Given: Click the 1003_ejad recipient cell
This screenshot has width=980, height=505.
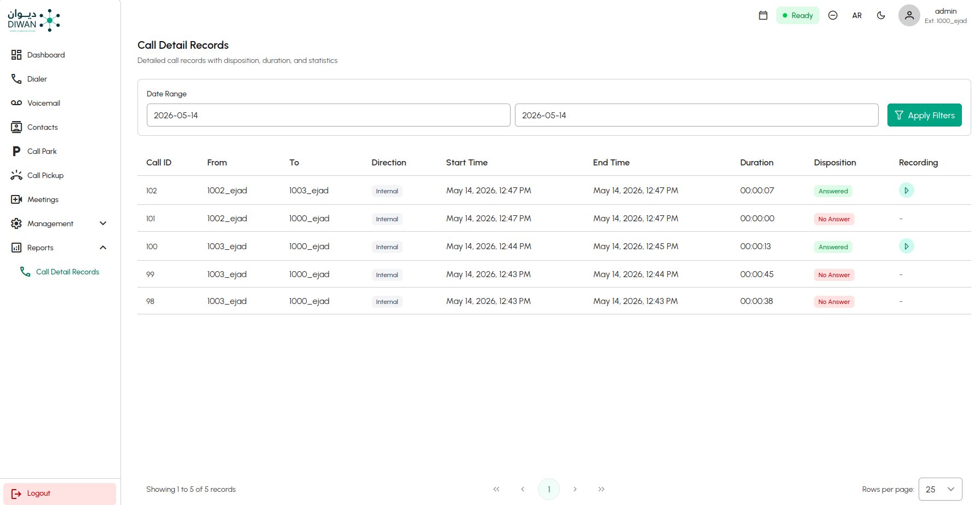Looking at the screenshot, I should [x=309, y=191].
